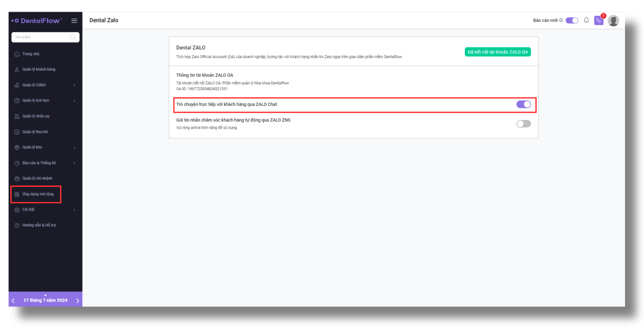Image resolution: width=644 pixels, height=330 pixels.
Task: Click the Quản lý CSKH icon
Action: [17, 85]
